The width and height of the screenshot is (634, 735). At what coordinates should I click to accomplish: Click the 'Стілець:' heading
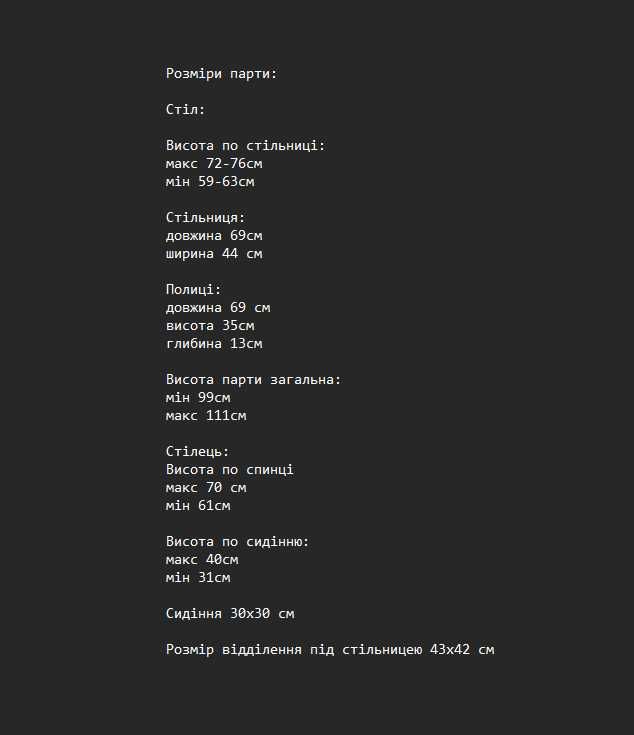[198, 452]
